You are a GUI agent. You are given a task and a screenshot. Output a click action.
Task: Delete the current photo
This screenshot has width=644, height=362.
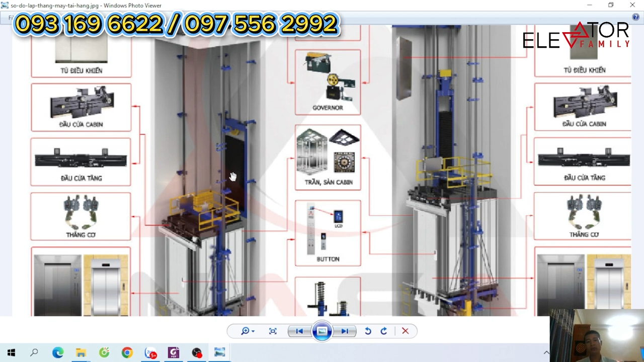pos(405,331)
